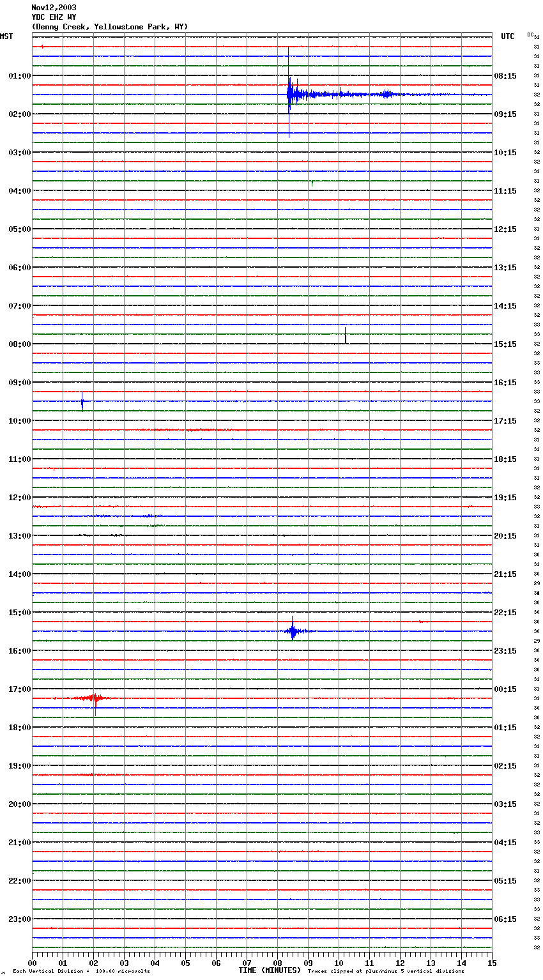
Task: Select the station code YDC EHZ WY
Action: (54, 17)
